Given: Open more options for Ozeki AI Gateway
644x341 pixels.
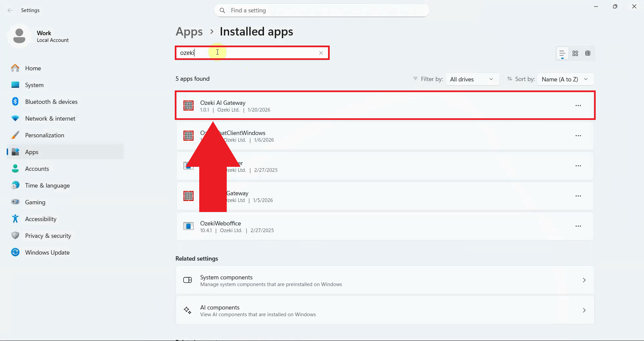Looking at the screenshot, I should click(578, 106).
